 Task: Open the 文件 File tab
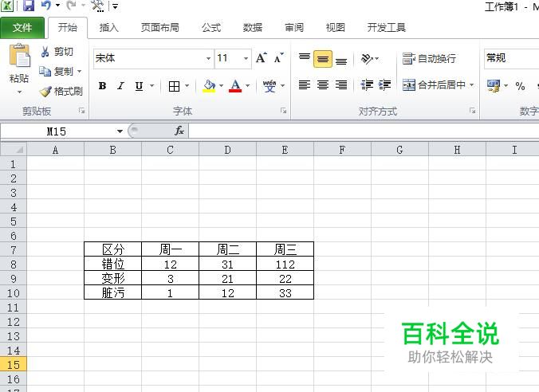tap(22, 27)
